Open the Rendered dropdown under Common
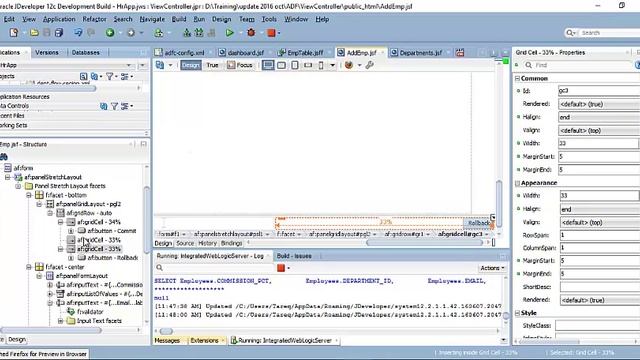The height and width of the screenshot is (360, 640). click(599, 104)
